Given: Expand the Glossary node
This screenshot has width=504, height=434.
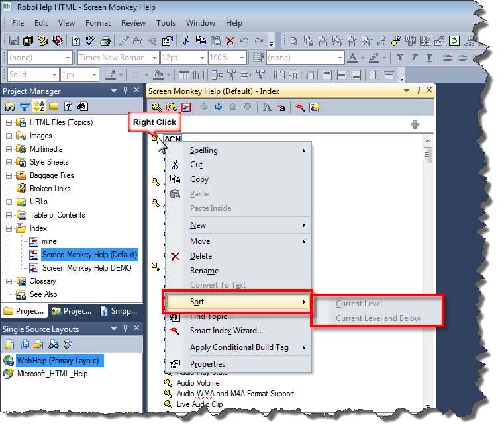Looking at the screenshot, I should tap(9, 282).
